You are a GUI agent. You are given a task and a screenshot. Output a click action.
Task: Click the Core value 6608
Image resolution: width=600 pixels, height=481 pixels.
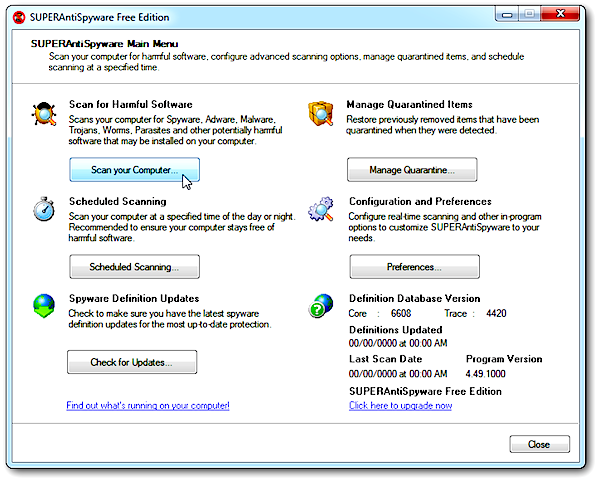click(401, 313)
